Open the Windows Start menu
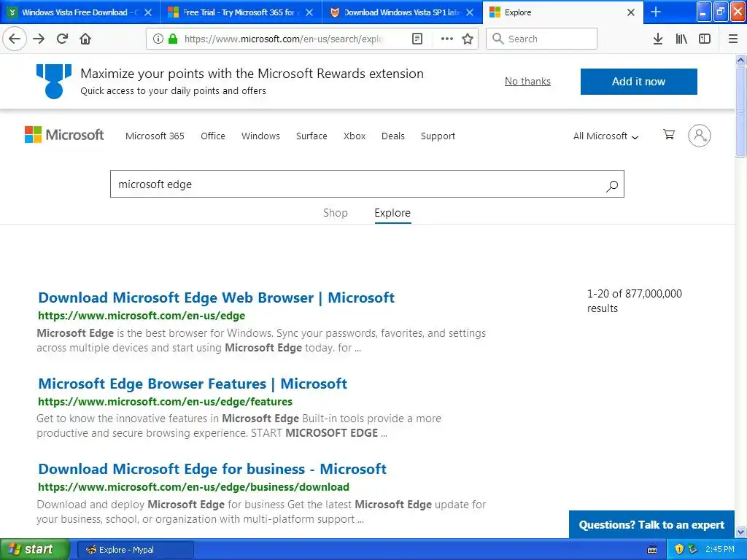 (35, 550)
